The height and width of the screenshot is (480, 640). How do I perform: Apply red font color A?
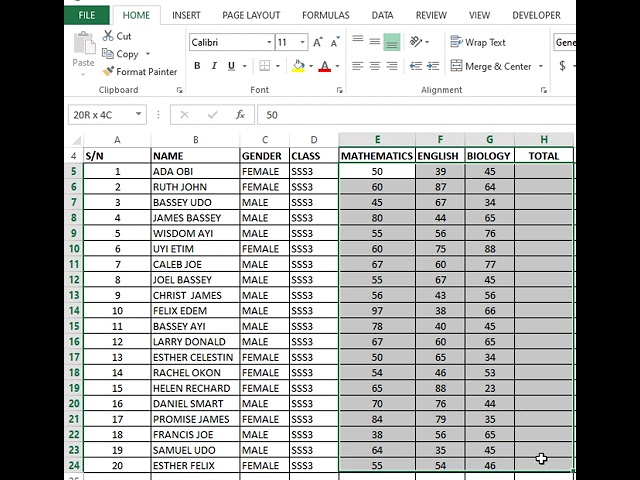[x=324, y=66]
